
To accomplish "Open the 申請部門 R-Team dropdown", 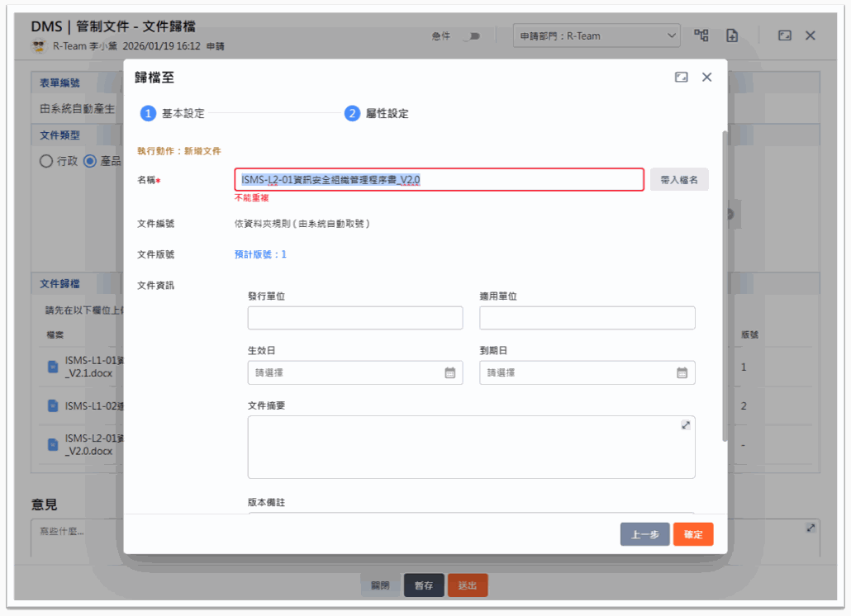I will click(x=597, y=36).
